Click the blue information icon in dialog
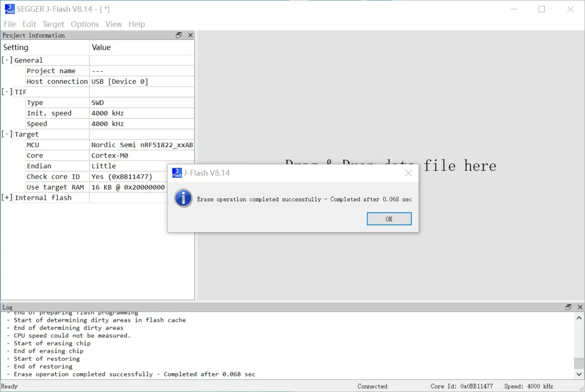 [x=183, y=198]
